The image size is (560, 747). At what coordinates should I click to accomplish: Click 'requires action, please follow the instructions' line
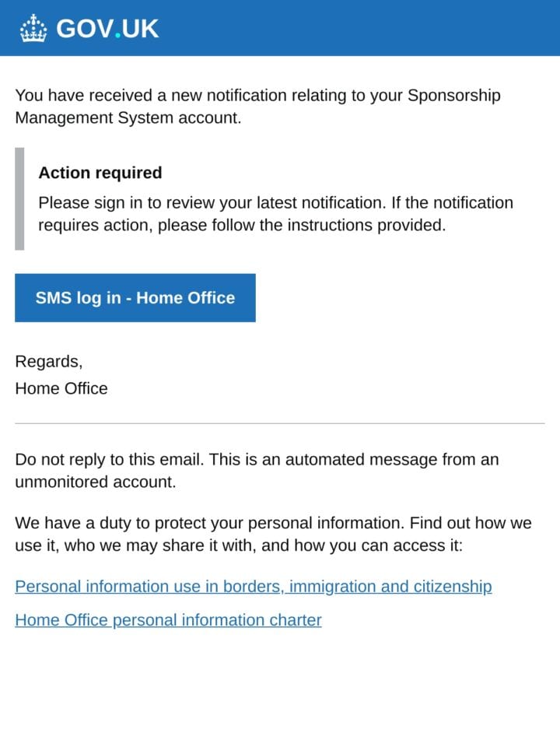pos(242,225)
